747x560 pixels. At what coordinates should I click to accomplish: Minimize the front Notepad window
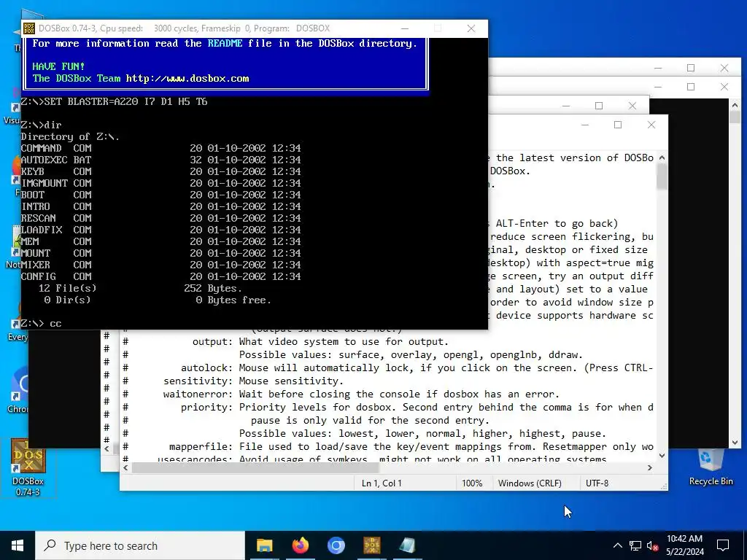pos(585,125)
